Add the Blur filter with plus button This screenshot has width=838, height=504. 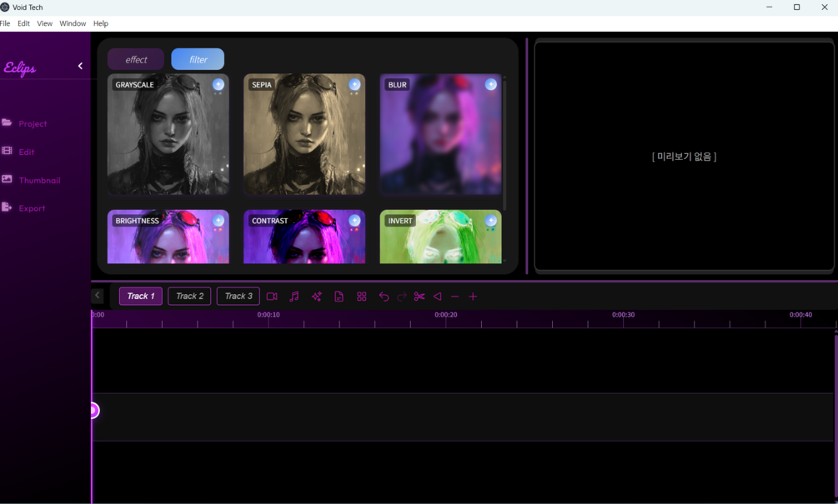pos(490,84)
